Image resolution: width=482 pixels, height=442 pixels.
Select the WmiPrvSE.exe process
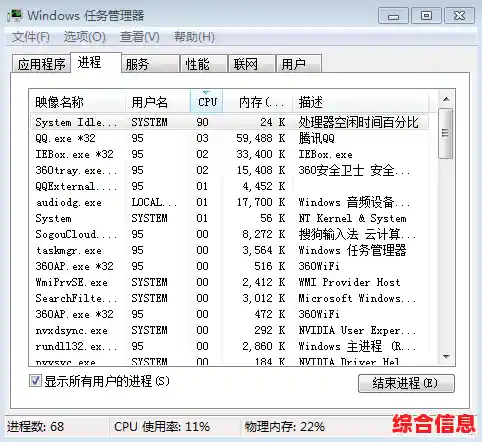[229, 282]
